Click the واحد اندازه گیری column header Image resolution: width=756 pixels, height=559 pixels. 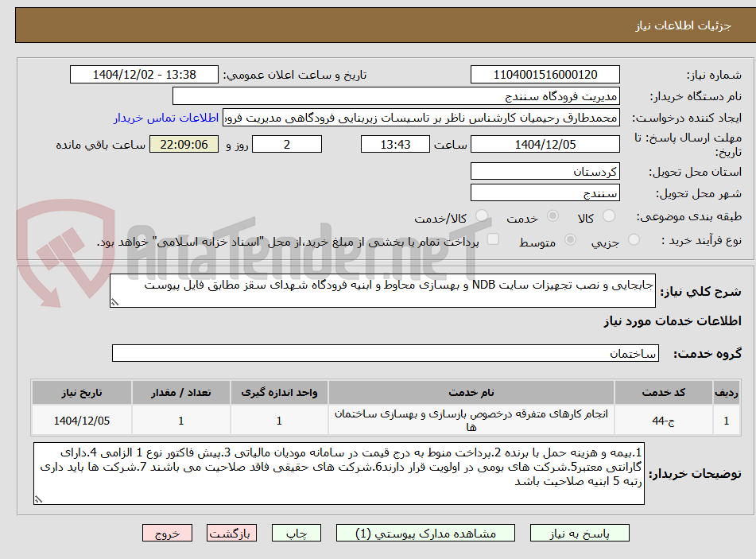(x=279, y=393)
